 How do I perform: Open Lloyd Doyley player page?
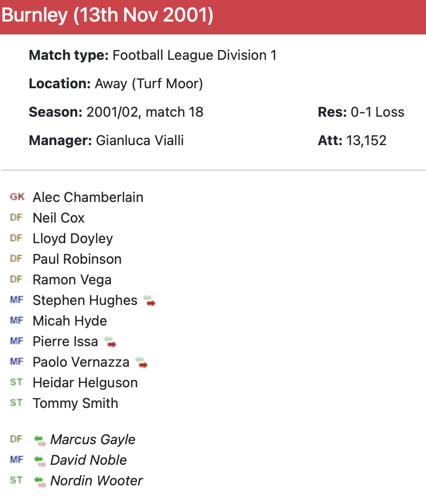(x=73, y=239)
